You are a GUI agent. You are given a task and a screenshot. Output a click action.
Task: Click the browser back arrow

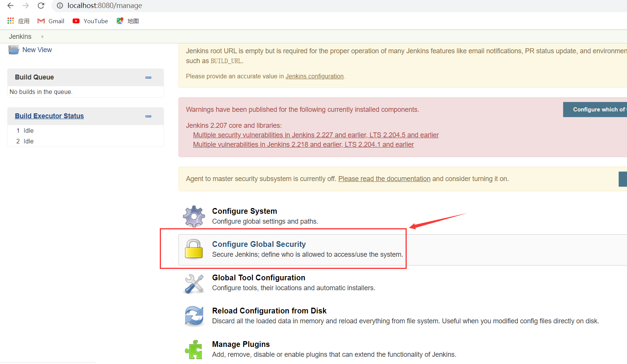[x=10, y=6]
